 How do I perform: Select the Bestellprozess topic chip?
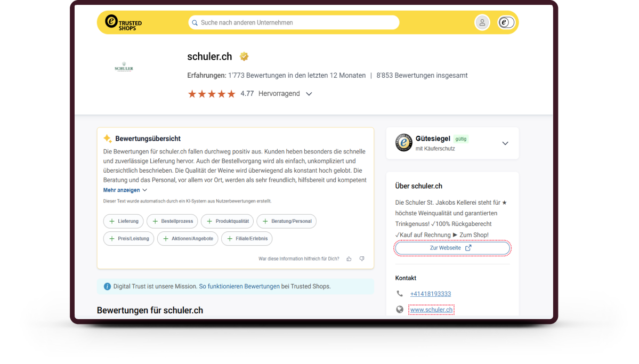(x=172, y=221)
